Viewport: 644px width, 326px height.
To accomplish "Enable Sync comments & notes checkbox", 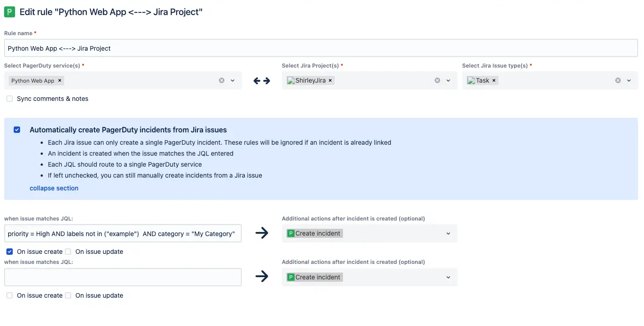I will pyautogui.click(x=10, y=99).
